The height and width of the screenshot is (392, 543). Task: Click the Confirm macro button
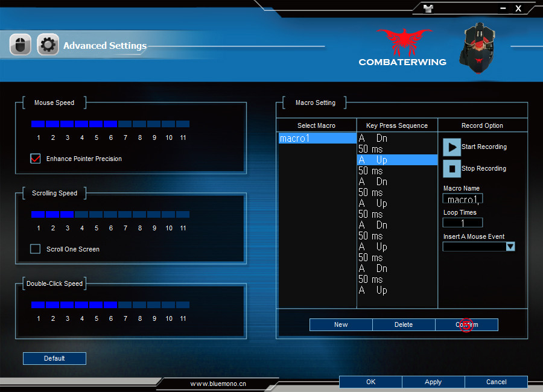click(x=466, y=325)
